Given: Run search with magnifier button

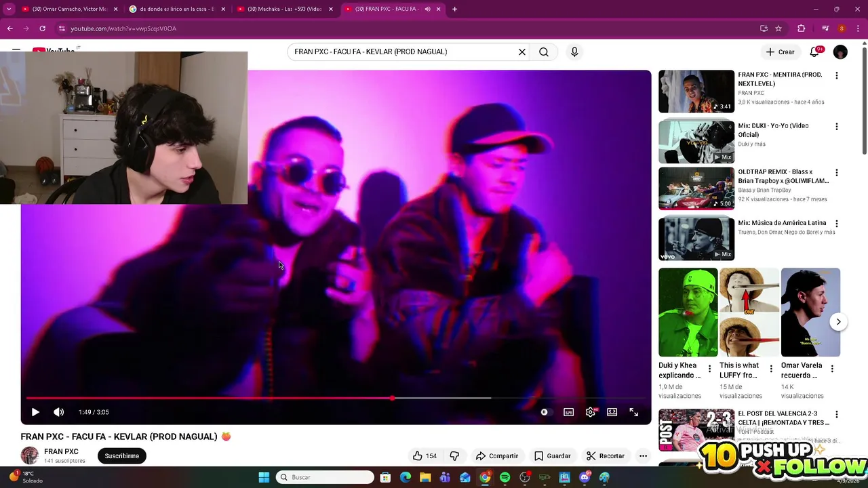Looking at the screenshot, I should [x=544, y=52].
